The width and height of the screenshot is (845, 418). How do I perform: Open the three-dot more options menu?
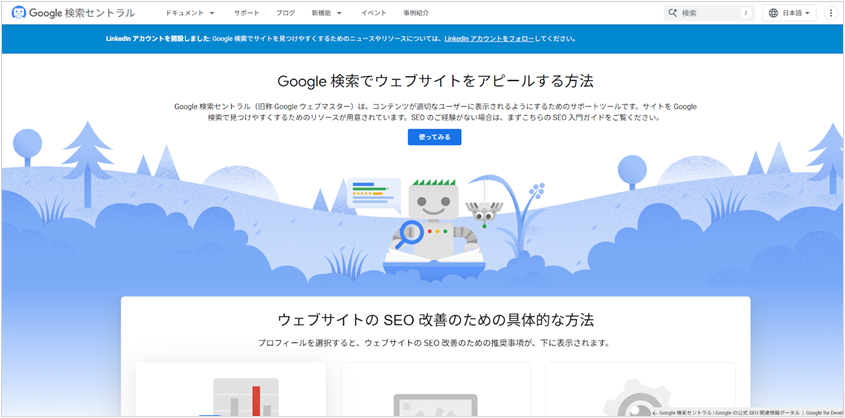832,13
